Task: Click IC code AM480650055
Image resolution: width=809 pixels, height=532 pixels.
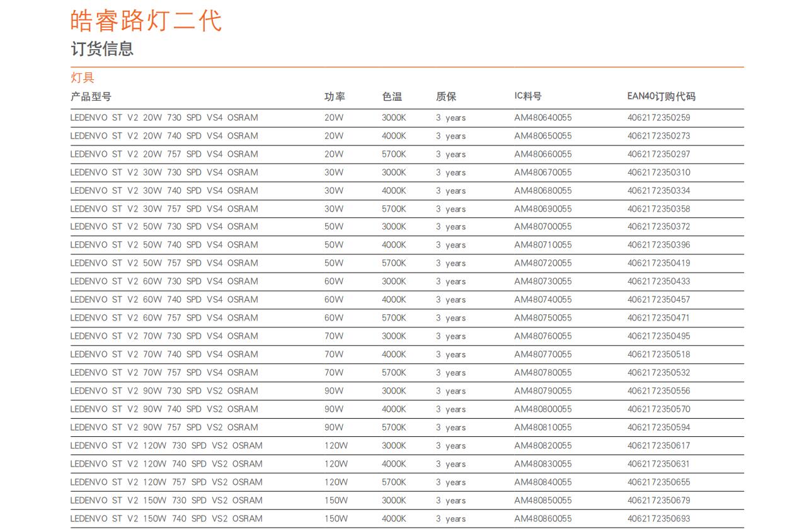Action: (x=543, y=136)
